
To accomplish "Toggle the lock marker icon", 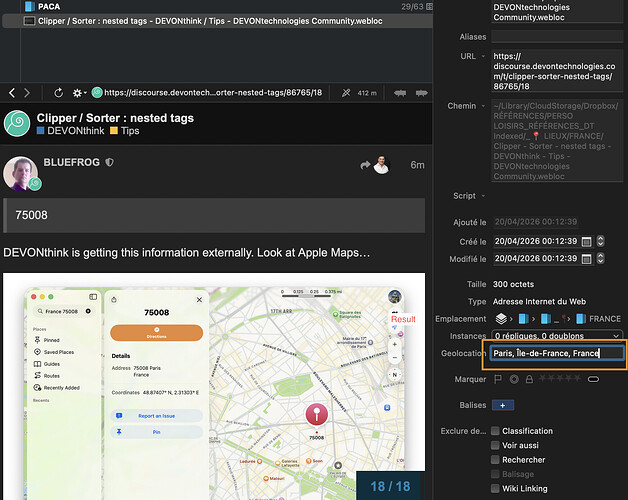I will click(529, 379).
